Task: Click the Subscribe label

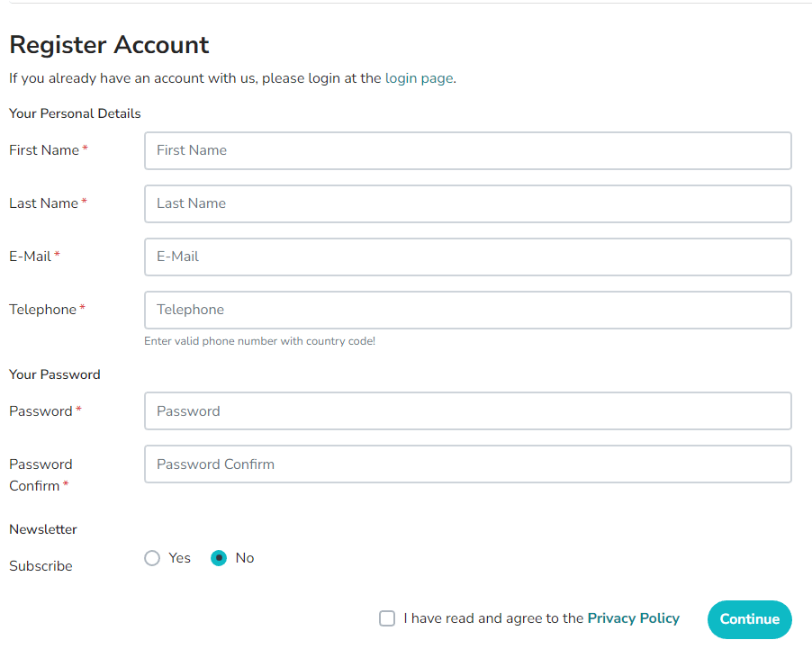Action: pyautogui.click(x=41, y=565)
